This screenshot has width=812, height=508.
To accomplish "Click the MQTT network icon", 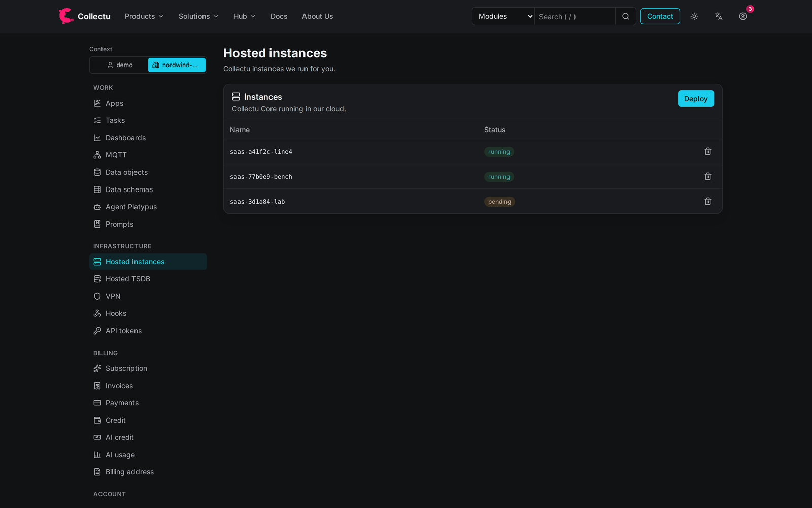I will point(97,155).
